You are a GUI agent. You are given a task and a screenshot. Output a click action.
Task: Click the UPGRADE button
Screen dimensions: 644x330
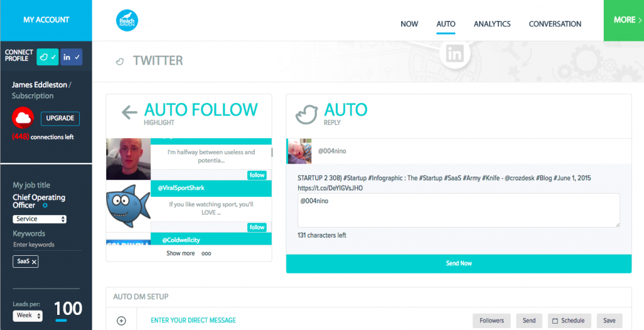(x=60, y=118)
